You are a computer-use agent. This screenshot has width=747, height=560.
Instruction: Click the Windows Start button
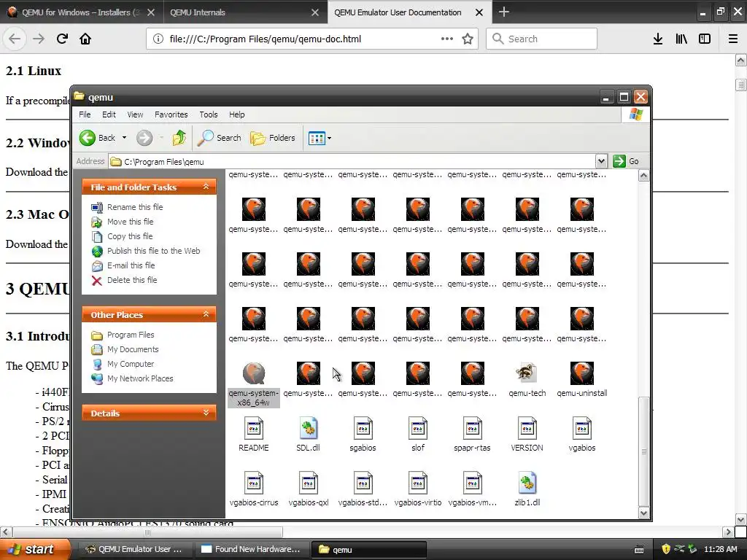click(35, 549)
